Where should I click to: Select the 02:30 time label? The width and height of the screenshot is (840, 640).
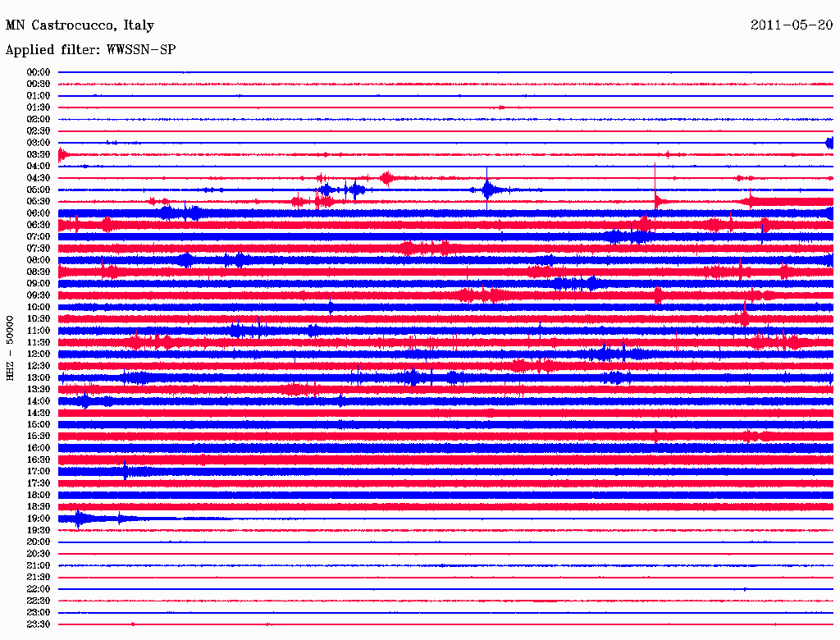tap(38, 130)
